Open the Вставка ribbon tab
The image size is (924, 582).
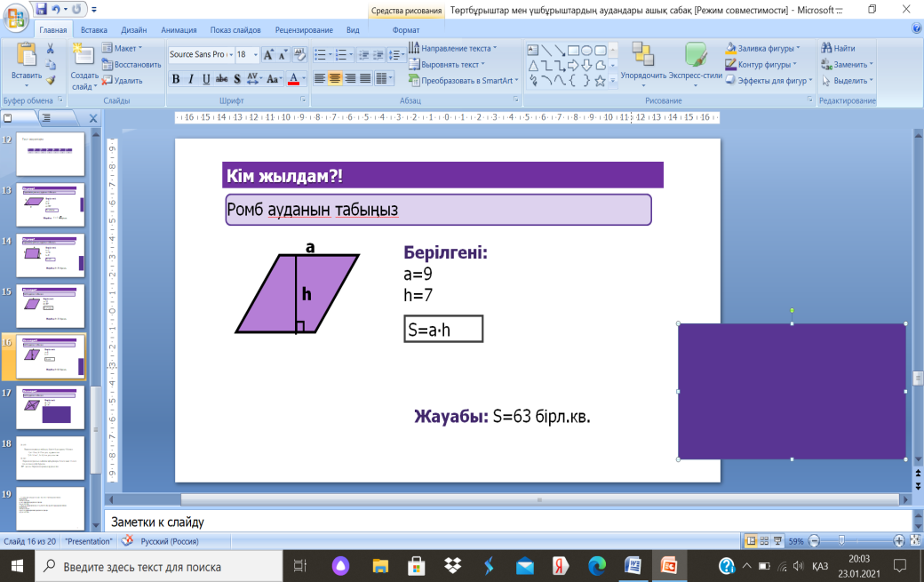point(93,29)
